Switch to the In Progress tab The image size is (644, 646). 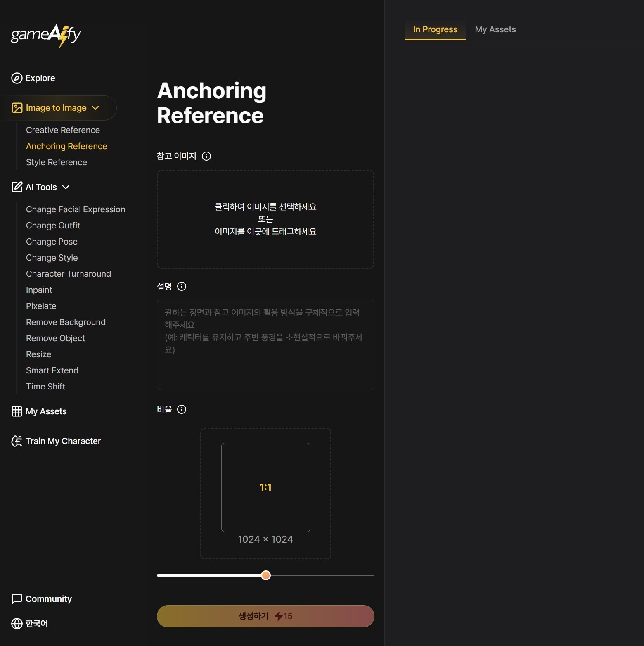tap(435, 29)
